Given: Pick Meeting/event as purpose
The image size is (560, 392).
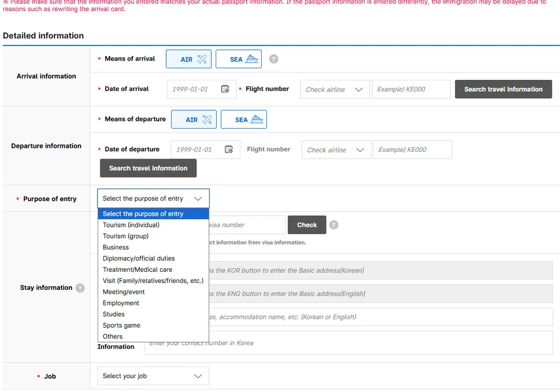Looking at the screenshot, I should (x=153, y=292).
